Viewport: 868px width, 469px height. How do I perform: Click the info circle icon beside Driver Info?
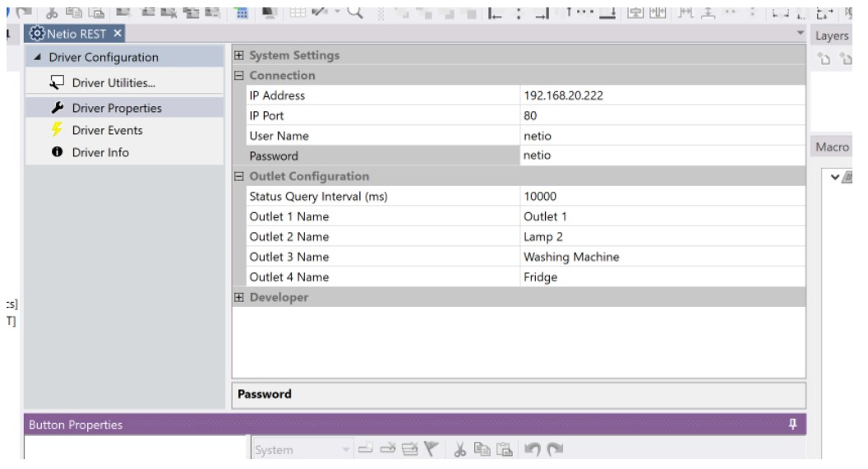pyautogui.click(x=57, y=152)
